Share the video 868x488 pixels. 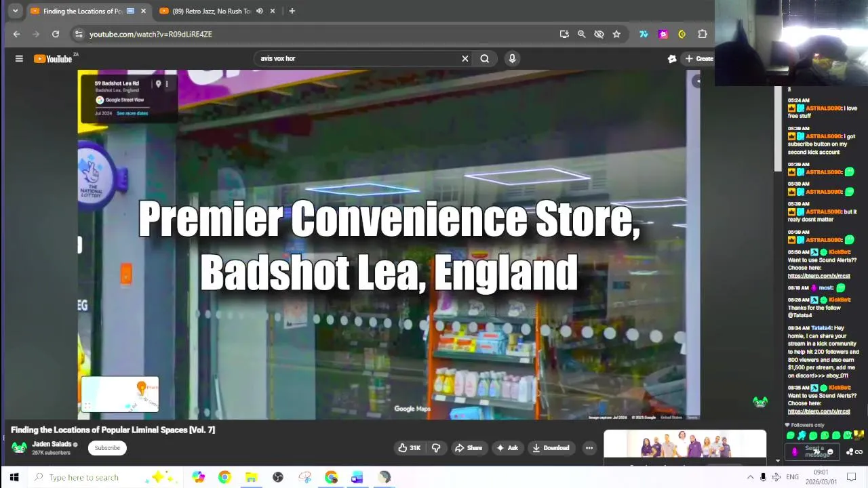[x=468, y=447]
